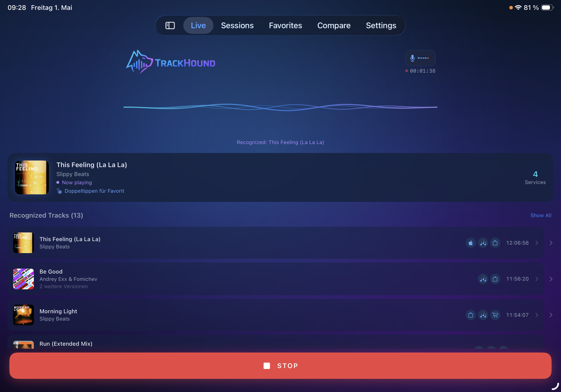Click the Slippy Beats artist in now playing card
This screenshot has height=392, width=561.
pos(73,174)
